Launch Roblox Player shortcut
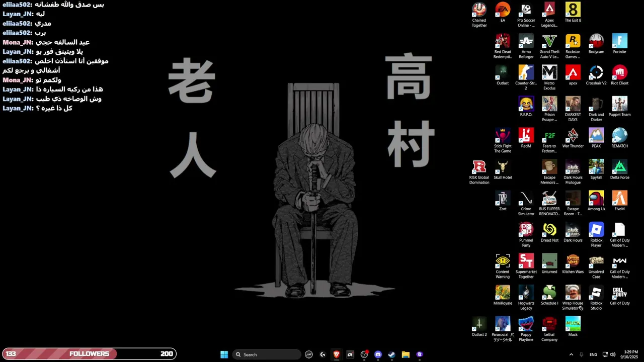 [596, 235]
